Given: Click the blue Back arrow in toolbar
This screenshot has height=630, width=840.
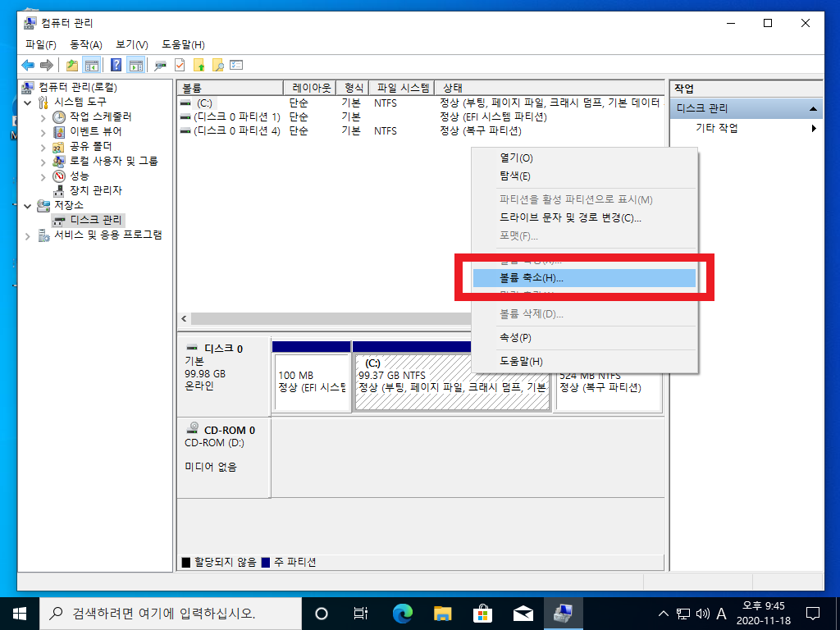Looking at the screenshot, I should click(x=28, y=66).
